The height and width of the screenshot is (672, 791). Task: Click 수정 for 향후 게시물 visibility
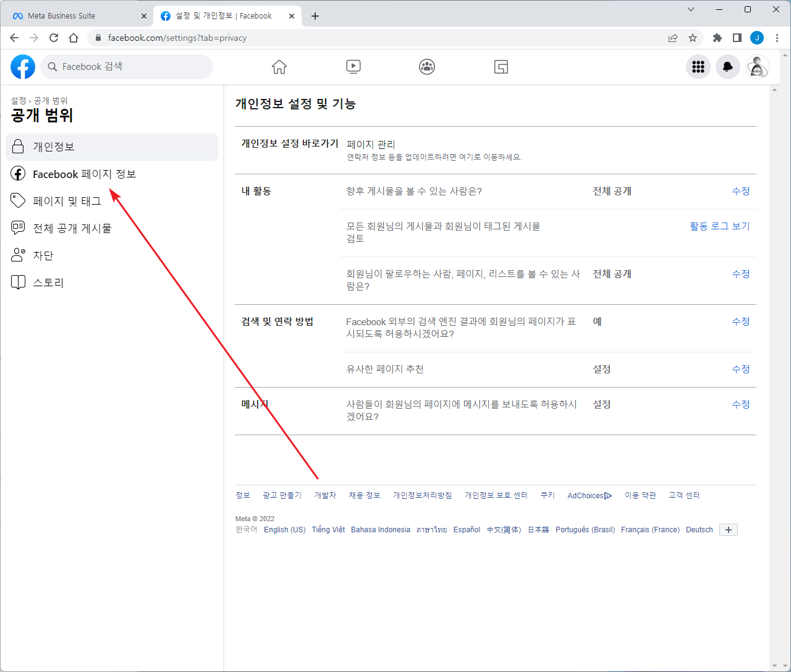click(x=741, y=191)
